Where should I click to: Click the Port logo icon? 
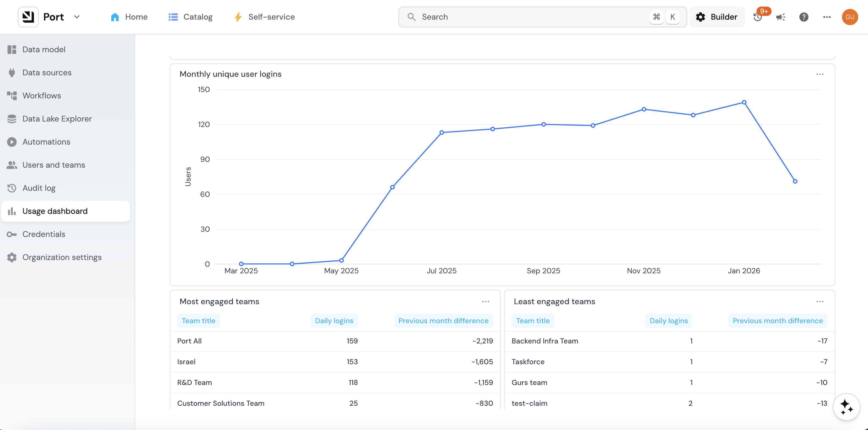pyautogui.click(x=28, y=17)
